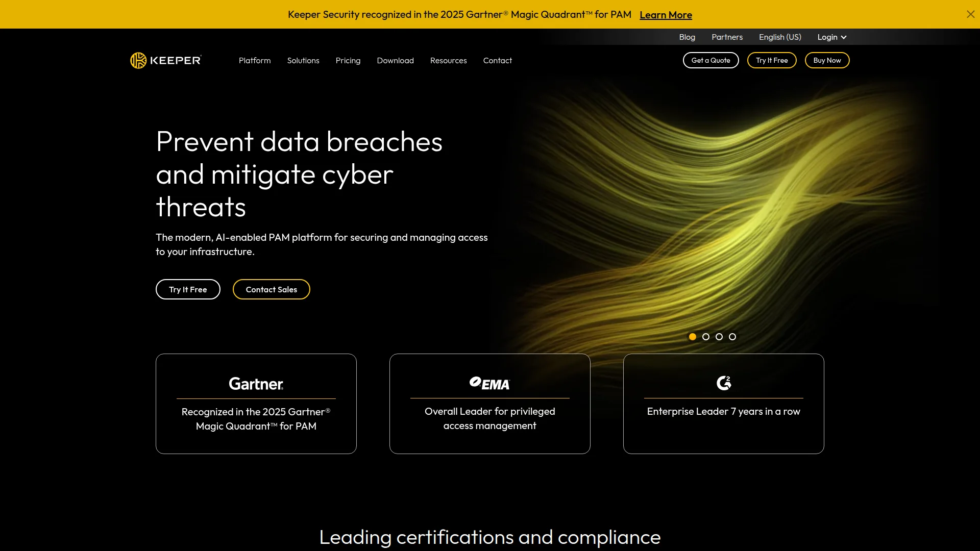Expand the Login dropdown
Image resolution: width=980 pixels, height=551 pixels.
[831, 37]
